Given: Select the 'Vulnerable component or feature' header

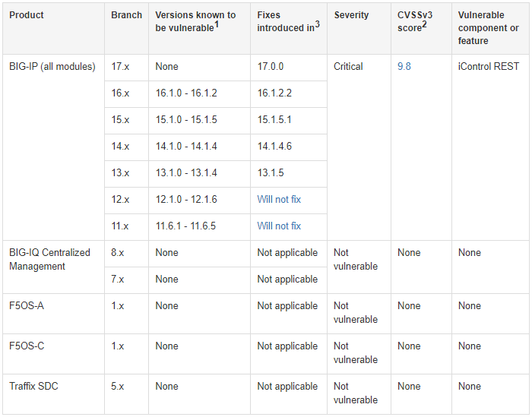Looking at the screenshot, I should [x=489, y=28].
